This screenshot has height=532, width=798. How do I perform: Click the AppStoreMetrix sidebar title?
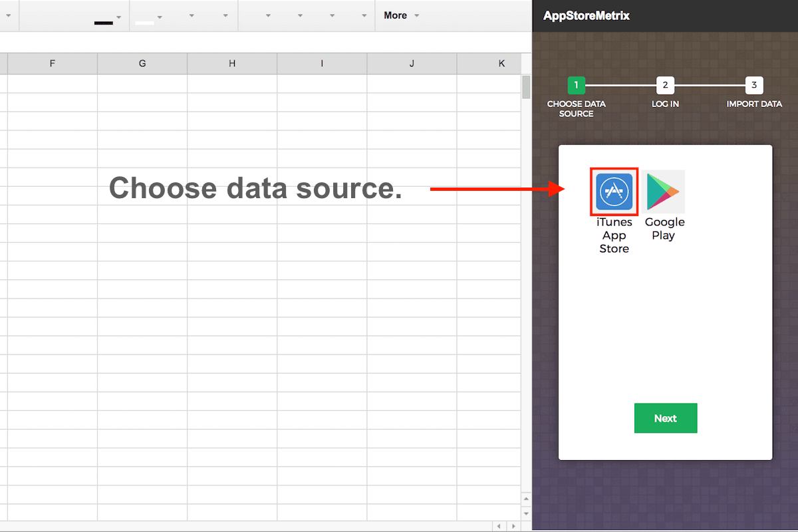(587, 15)
